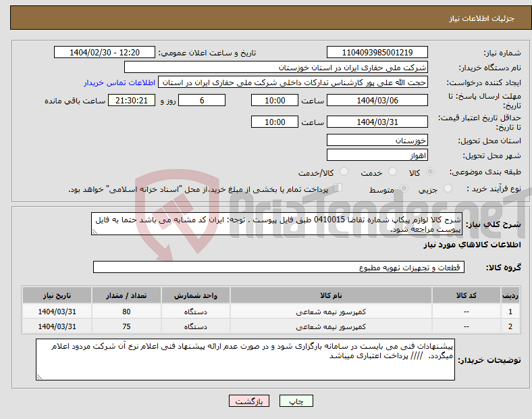
Task: Click row 1 unit cell دستگاه
Action: click(x=195, y=312)
